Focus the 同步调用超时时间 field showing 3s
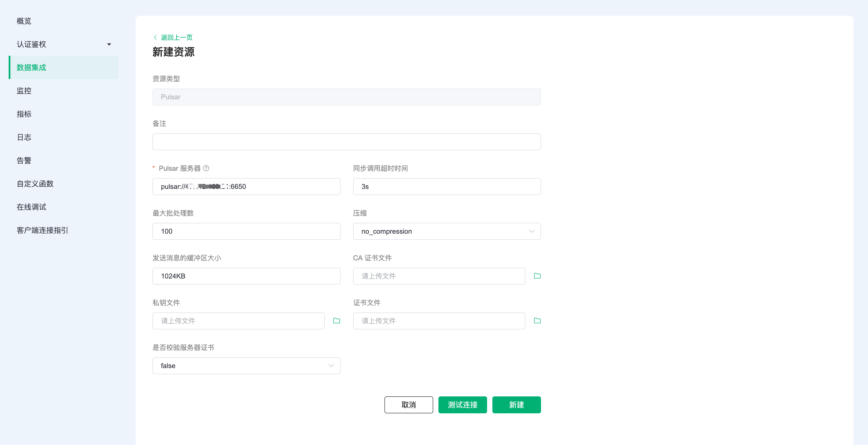Viewport: 868px width, 445px height. (x=446, y=186)
